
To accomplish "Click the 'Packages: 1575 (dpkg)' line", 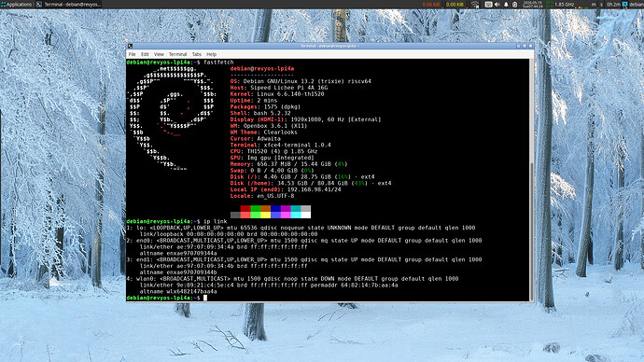I will tap(265, 106).
